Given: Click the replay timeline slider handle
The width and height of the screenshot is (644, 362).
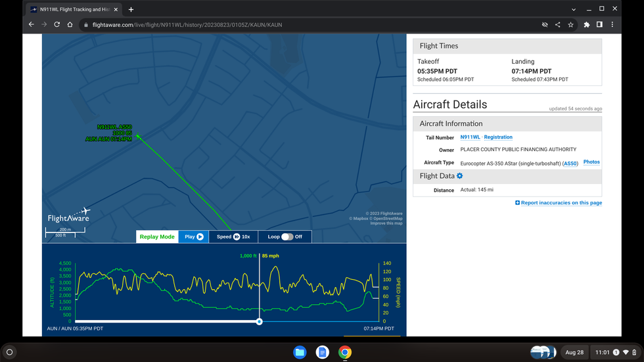Looking at the screenshot, I should [259, 322].
